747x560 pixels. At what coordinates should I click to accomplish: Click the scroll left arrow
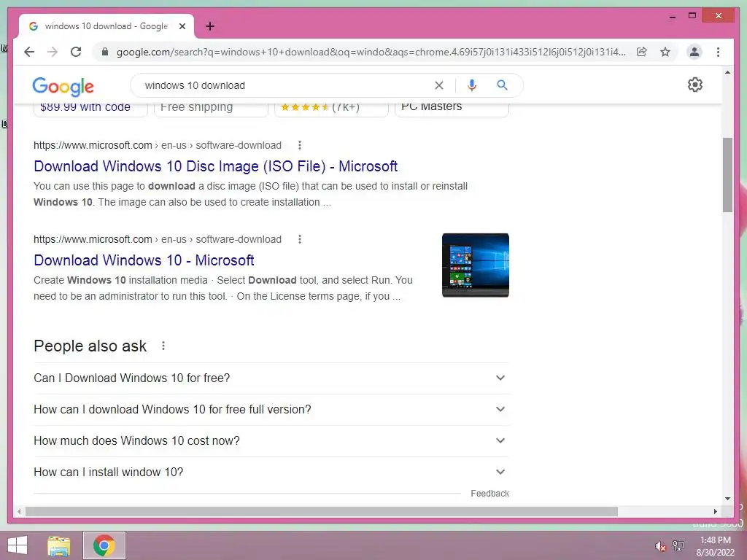click(x=19, y=511)
